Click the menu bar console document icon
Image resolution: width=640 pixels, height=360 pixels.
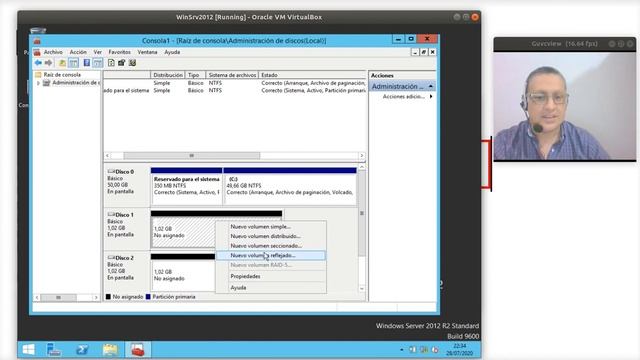click(37, 52)
